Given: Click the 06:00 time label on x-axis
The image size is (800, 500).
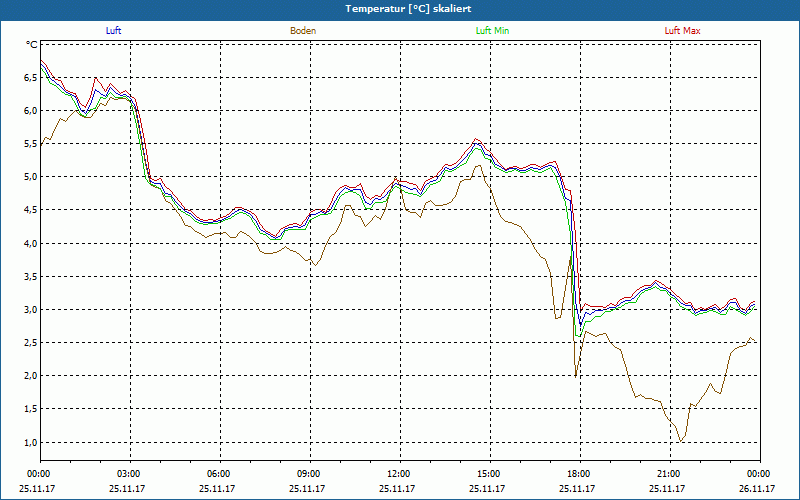Looking at the screenshot, I should coord(217,474).
